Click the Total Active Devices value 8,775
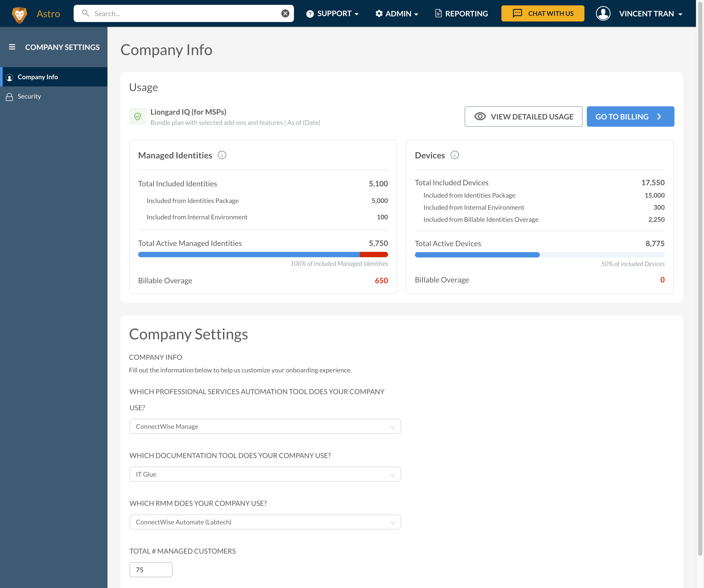This screenshot has height=588, width=704. [655, 244]
